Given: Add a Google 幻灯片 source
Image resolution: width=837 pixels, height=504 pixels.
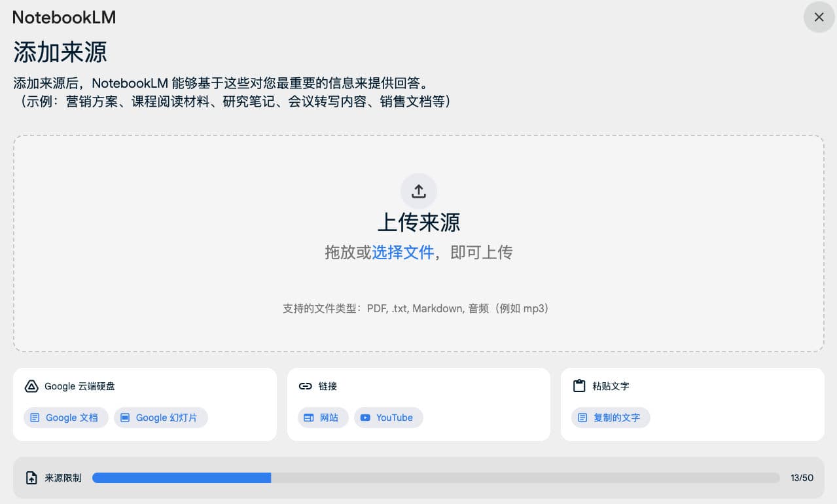Looking at the screenshot, I should click(161, 418).
